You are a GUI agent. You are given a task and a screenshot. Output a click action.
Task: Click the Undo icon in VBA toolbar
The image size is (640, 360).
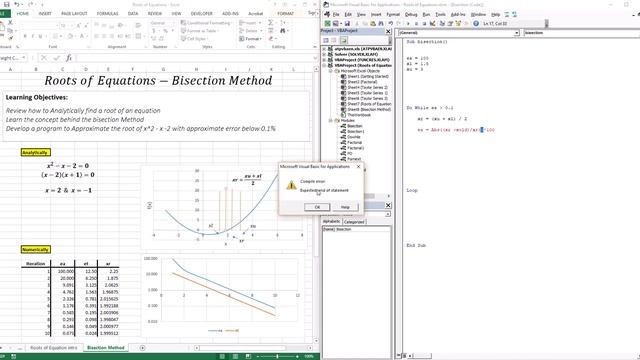coord(391,23)
